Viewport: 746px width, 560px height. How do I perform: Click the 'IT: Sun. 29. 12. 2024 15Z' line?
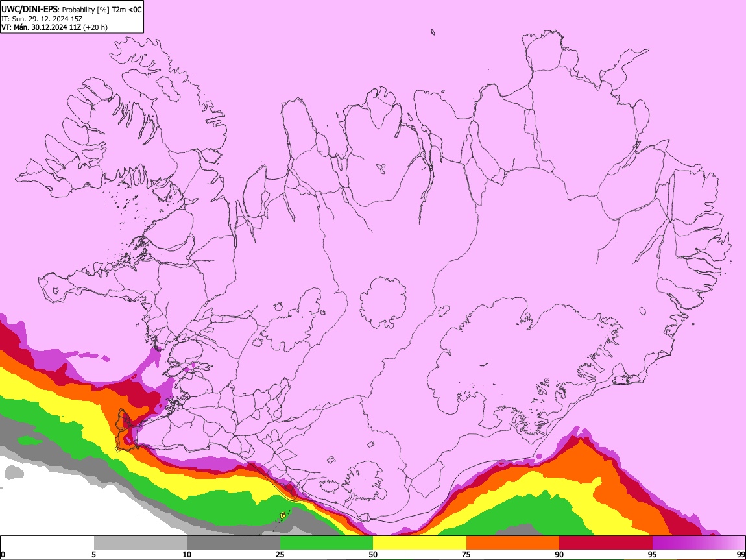tap(42, 19)
